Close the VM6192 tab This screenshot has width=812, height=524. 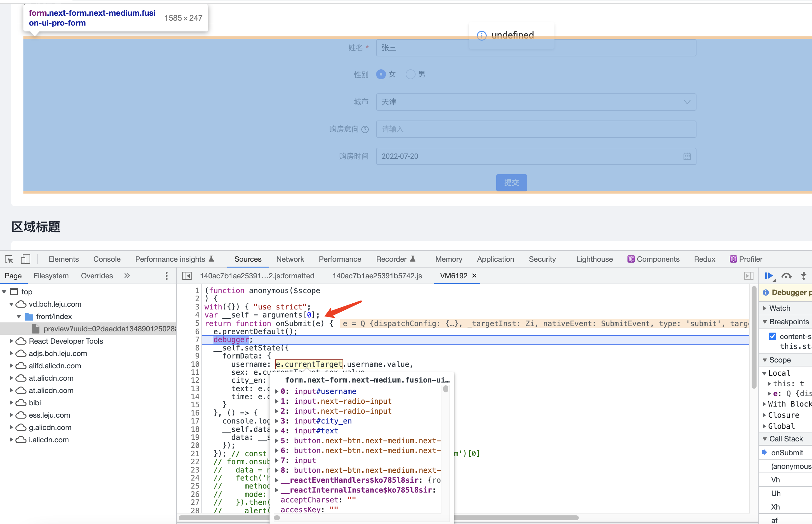474,276
